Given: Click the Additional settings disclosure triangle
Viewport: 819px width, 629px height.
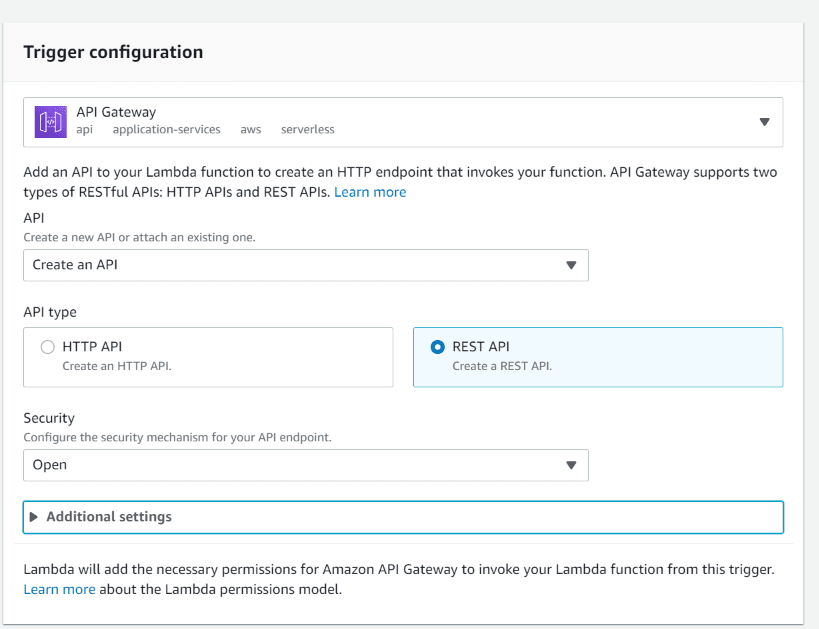Looking at the screenshot, I should 34,517.
